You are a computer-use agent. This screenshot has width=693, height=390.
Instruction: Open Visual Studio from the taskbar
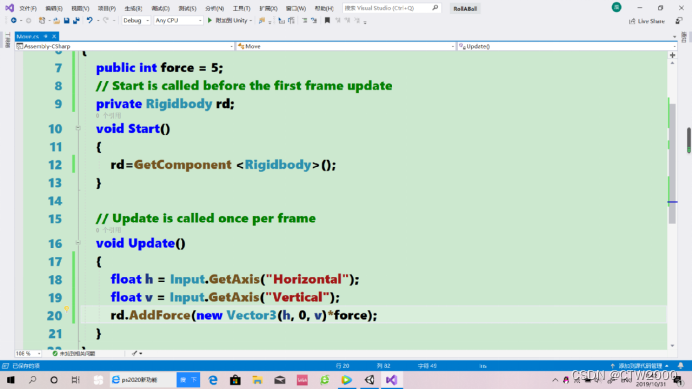click(x=392, y=380)
